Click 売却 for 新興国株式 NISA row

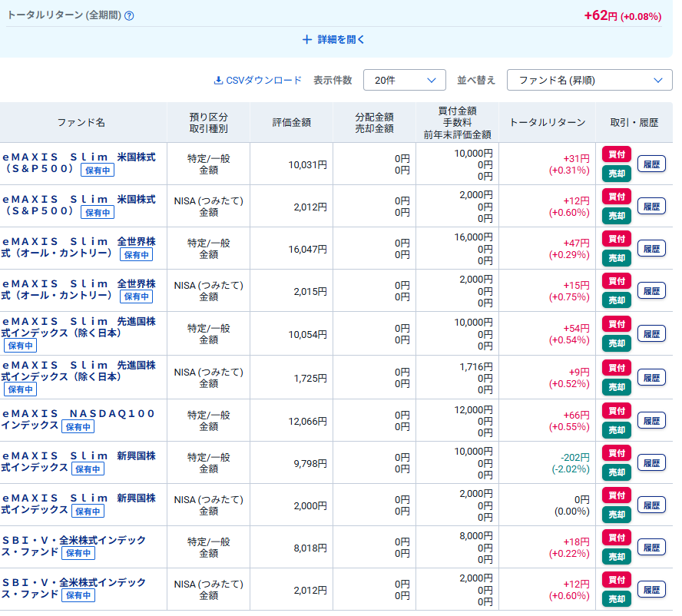616,515
